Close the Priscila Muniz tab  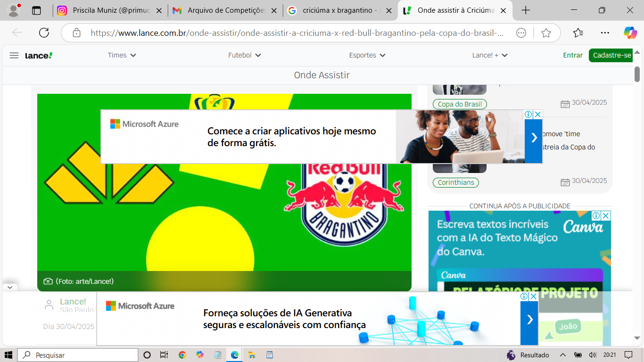click(159, 10)
